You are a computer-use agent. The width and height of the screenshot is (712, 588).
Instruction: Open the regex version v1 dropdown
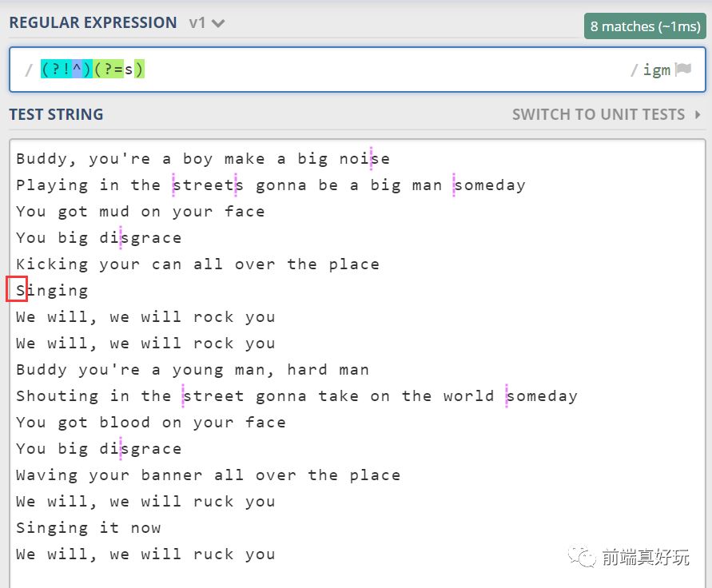coord(207,22)
